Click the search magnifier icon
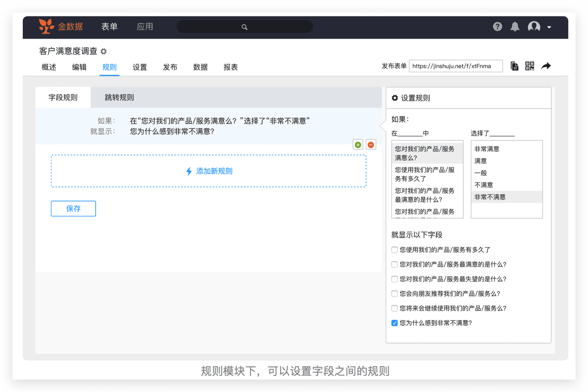 coord(244,27)
